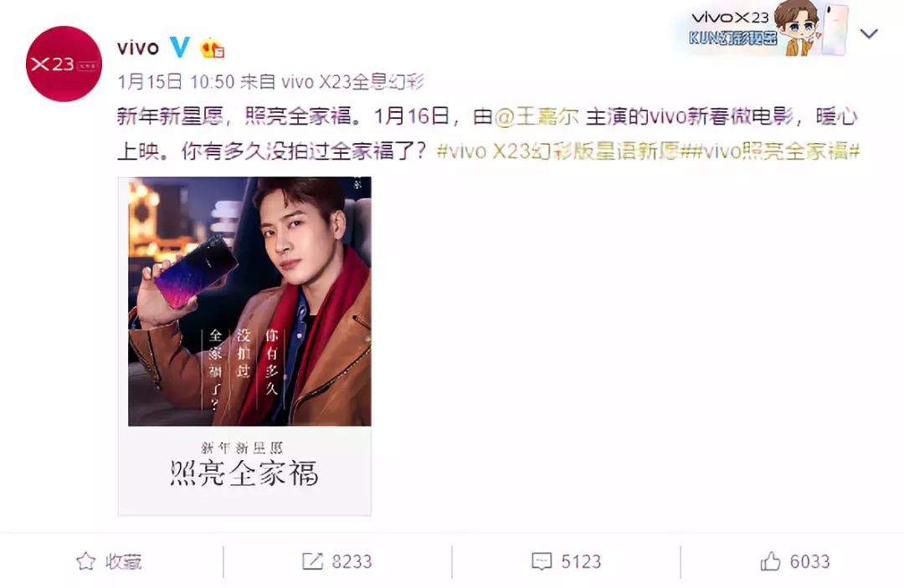The width and height of the screenshot is (904, 588).
Task: Open the vivo account name link
Action: click(x=138, y=48)
